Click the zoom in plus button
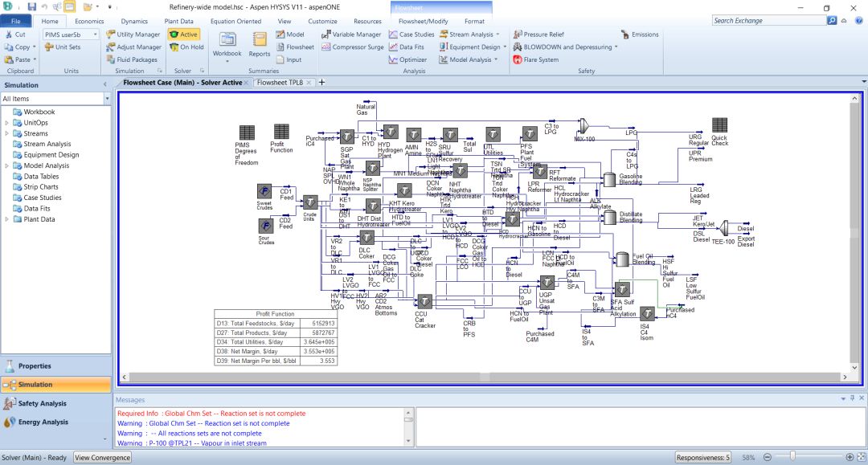 coord(850,457)
